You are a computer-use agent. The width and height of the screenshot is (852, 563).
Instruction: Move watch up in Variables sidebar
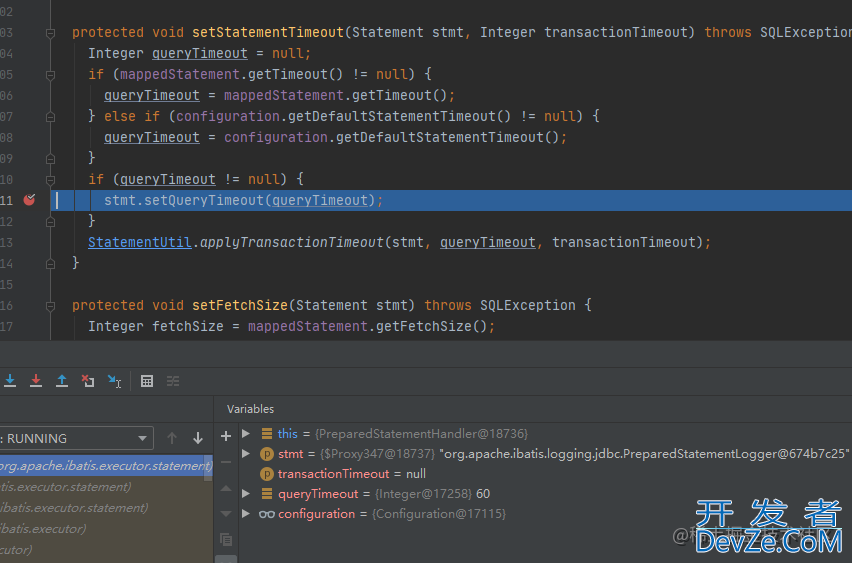pos(226,488)
